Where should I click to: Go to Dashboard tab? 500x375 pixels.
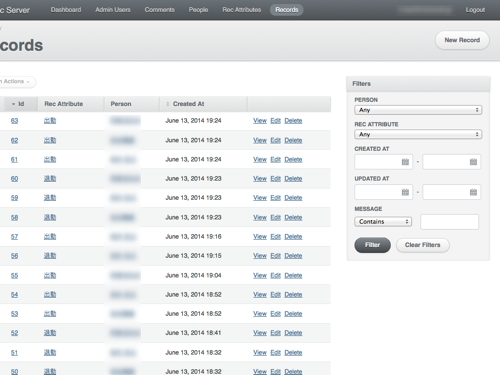(x=66, y=10)
